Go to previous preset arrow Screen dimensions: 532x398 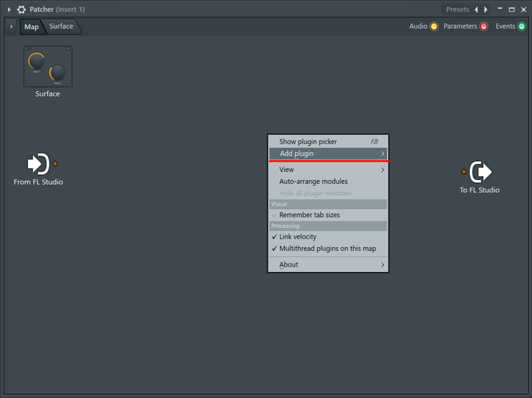click(477, 9)
